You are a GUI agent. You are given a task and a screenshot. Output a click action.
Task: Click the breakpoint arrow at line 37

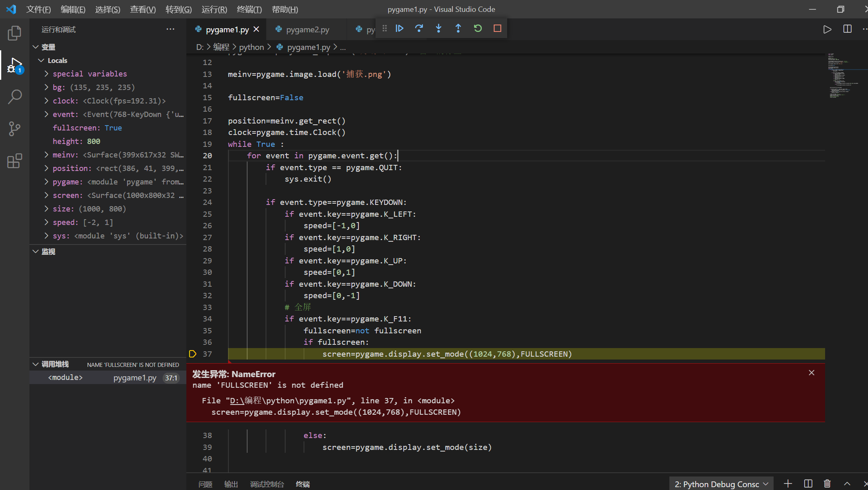(192, 354)
